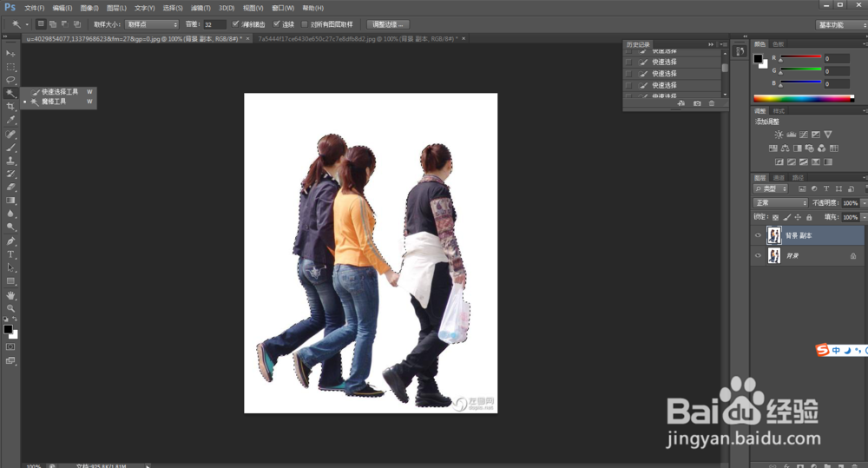
Task: Pick the Horizontal Type tool
Action: [10, 254]
